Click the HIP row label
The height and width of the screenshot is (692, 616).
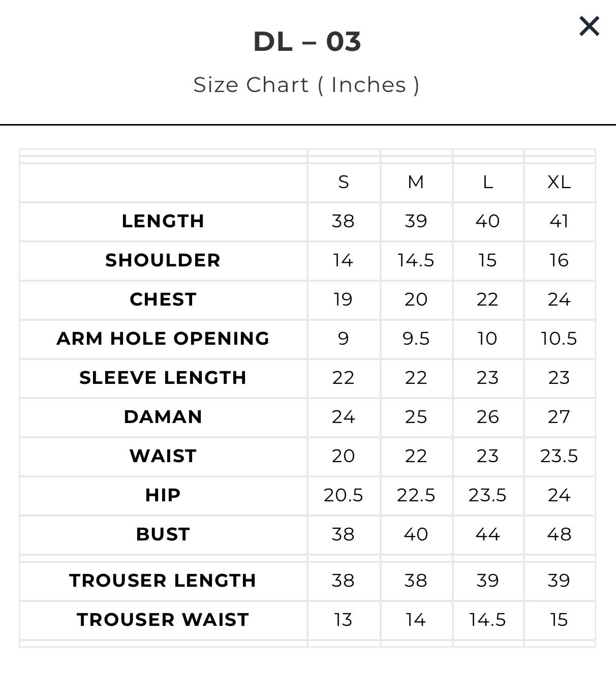163,495
